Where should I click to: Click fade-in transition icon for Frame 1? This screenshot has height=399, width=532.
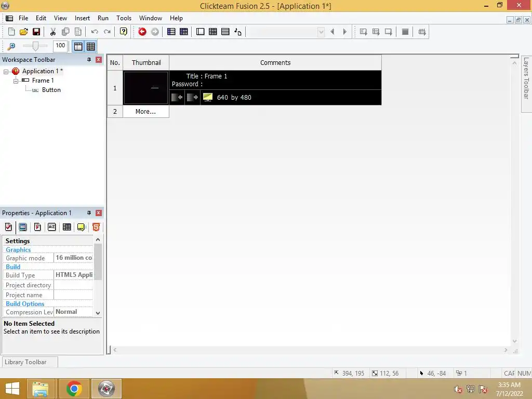tap(177, 97)
